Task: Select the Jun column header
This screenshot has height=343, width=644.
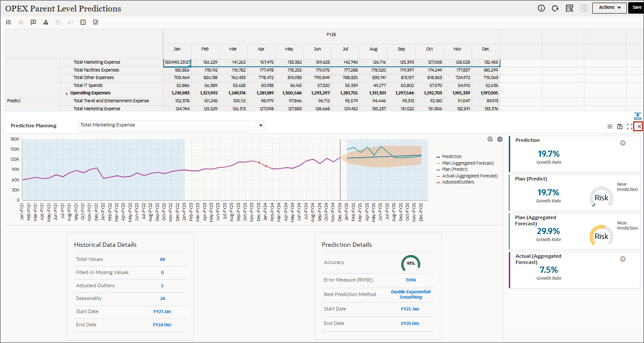Action: click(x=317, y=49)
